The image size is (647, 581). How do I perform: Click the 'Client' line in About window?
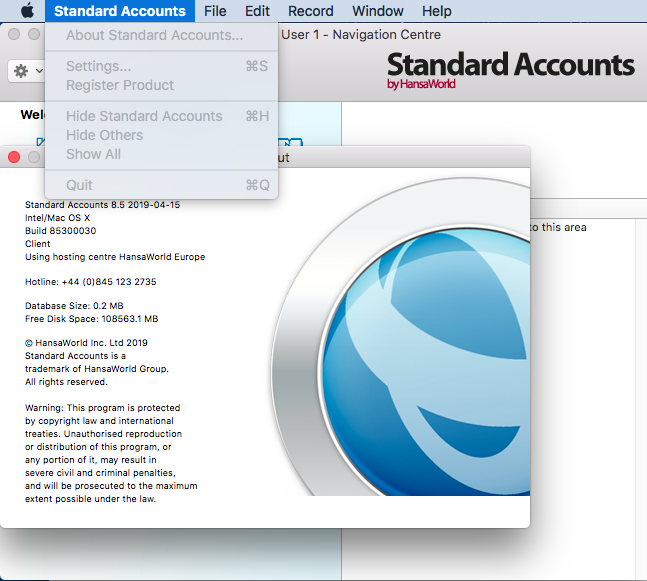point(38,244)
